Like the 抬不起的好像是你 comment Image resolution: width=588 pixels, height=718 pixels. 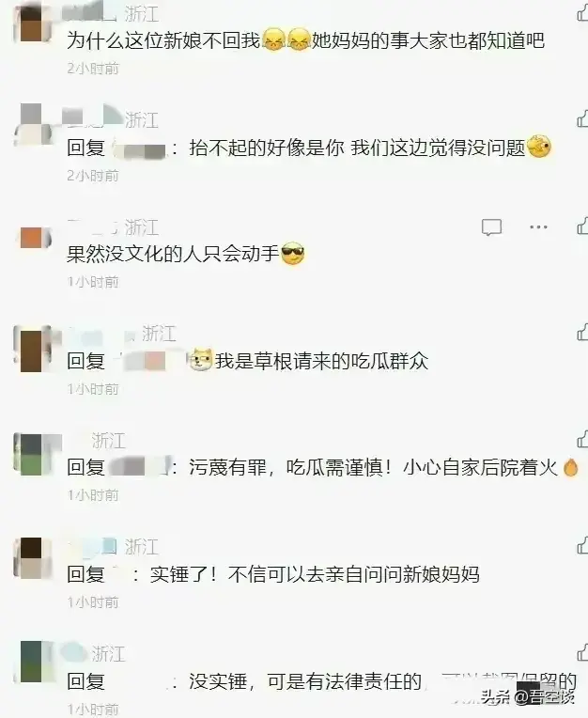pos(582,118)
